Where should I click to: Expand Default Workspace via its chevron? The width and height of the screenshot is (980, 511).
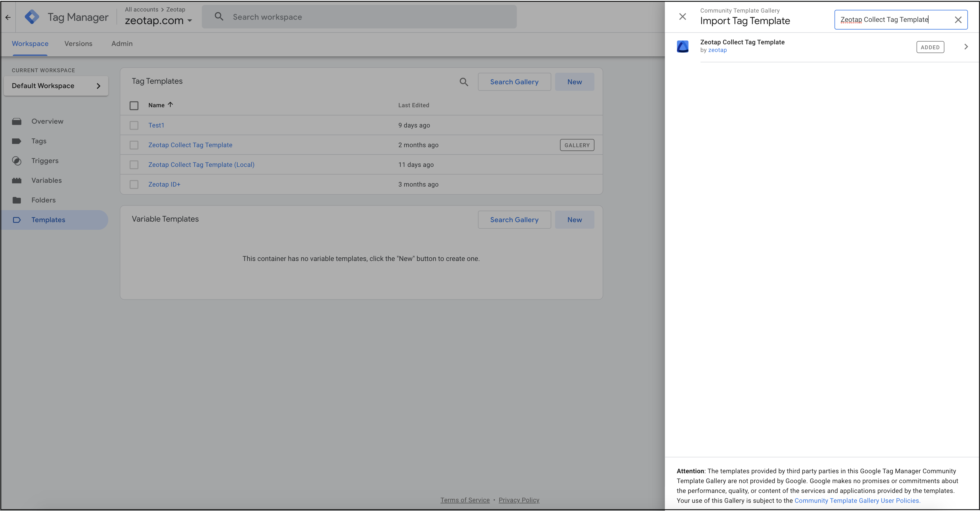tap(98, 86)
